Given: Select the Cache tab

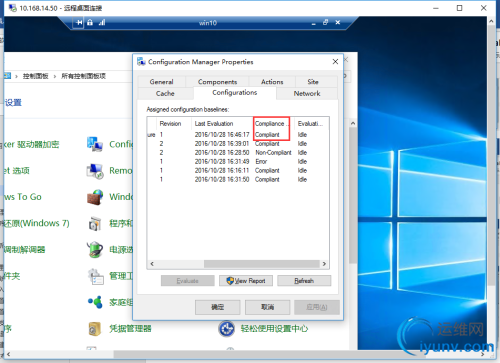Looking at the screenshot, I should click(165, 93).
